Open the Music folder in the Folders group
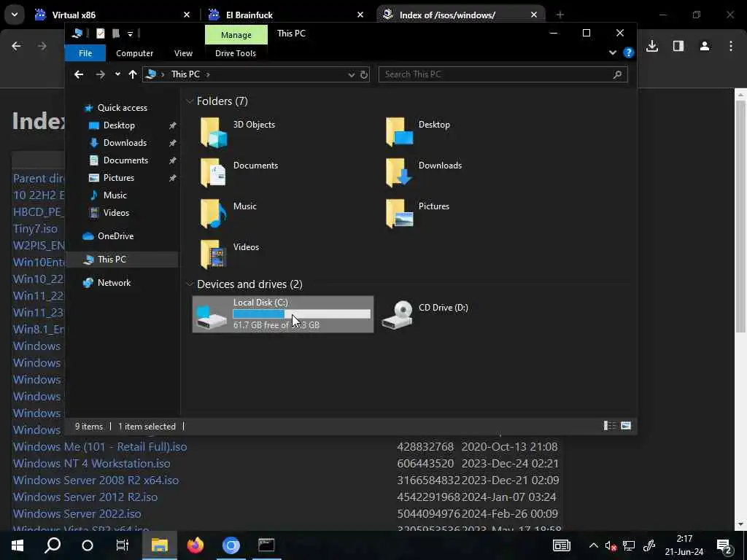Viewport: 747px width, 560px height. click(213, 214)
